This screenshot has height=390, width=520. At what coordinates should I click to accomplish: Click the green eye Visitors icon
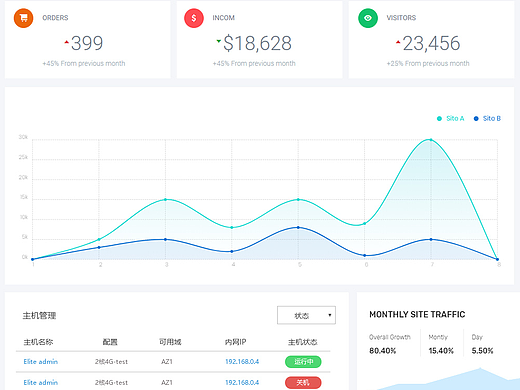click(368, 18)
